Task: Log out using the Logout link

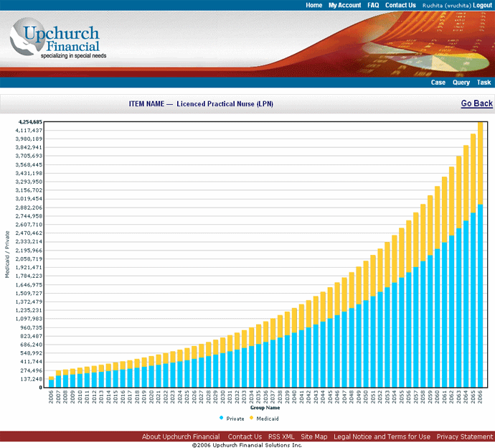Action: (x=482, y=5)
